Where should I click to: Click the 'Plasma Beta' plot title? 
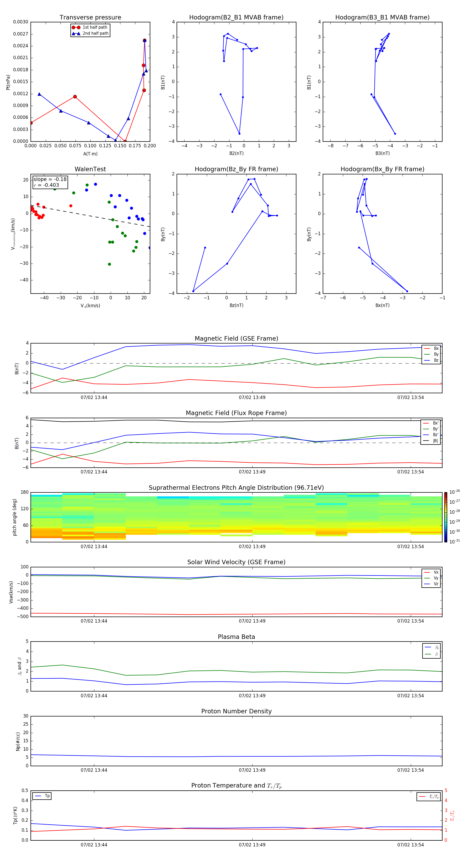[236, 637]
